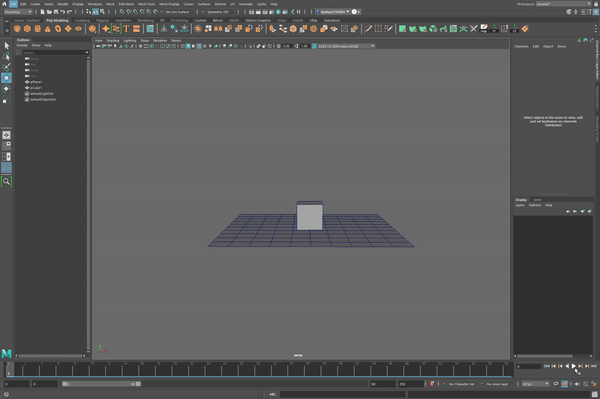Toggle select by object type mode
This screenshot has width=600, height=399.
95,12
